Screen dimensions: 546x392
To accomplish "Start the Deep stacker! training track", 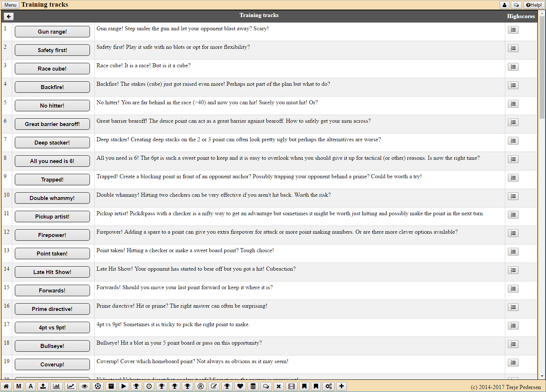I will click(x=52, y=143).
